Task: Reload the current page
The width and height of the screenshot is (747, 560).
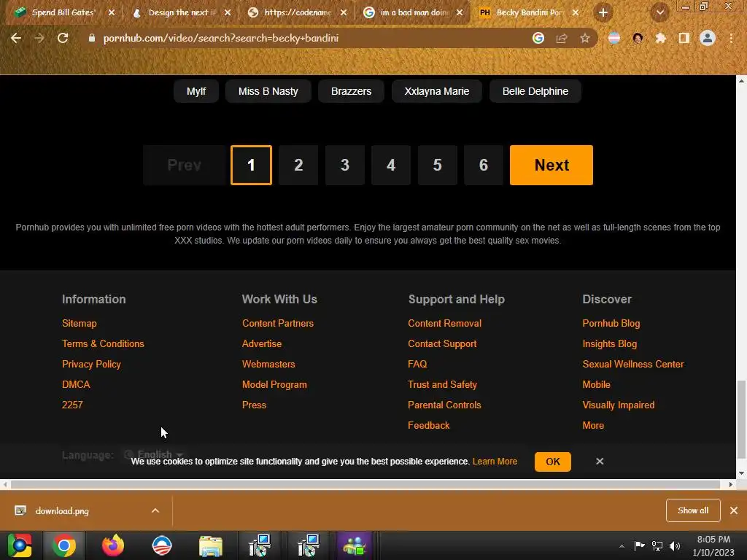Action: (x=63, y=38)
